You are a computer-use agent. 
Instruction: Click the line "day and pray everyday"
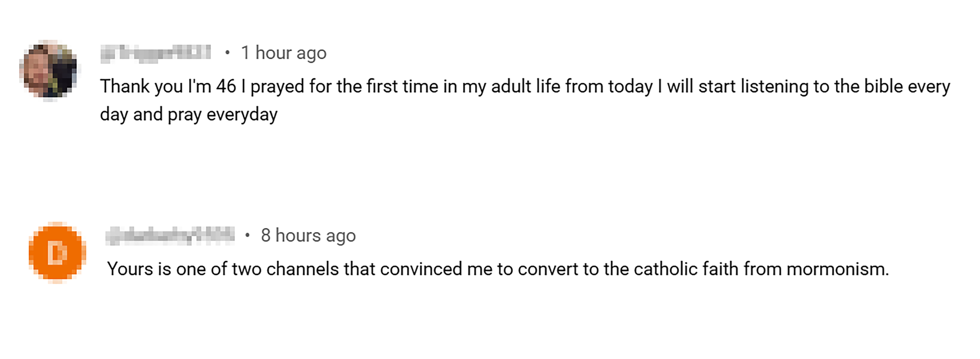[x=188, y=115]
